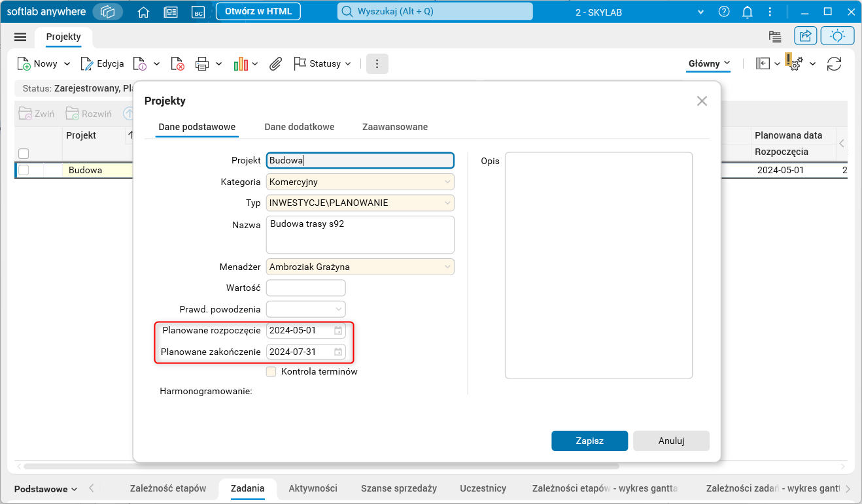The height and width of the screenshot is (504, 862).
Task: Select the Projekty tab at top
Action: point(63,37)
